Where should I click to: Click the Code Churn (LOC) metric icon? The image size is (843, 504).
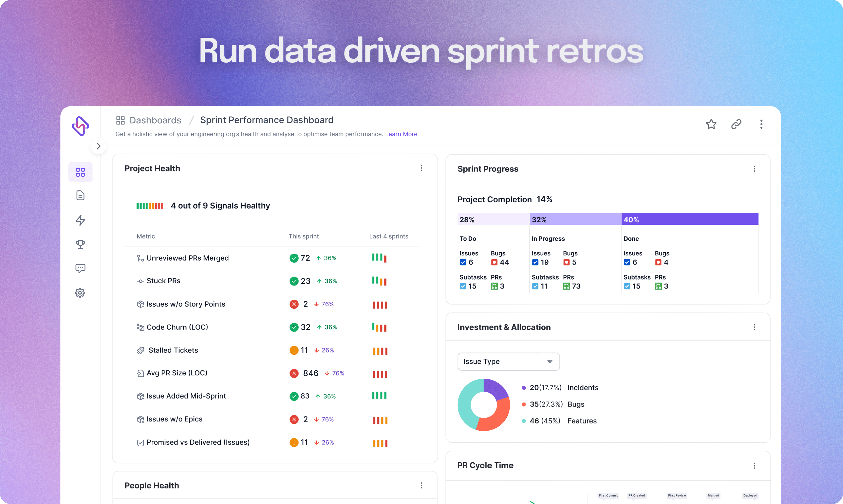(140, 327)
